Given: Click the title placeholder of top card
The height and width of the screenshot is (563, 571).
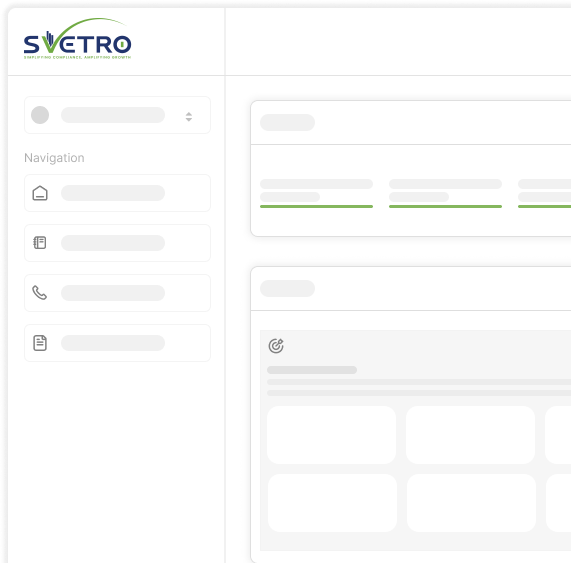Looking at the screenshot, I should click(x=287, y=122).
